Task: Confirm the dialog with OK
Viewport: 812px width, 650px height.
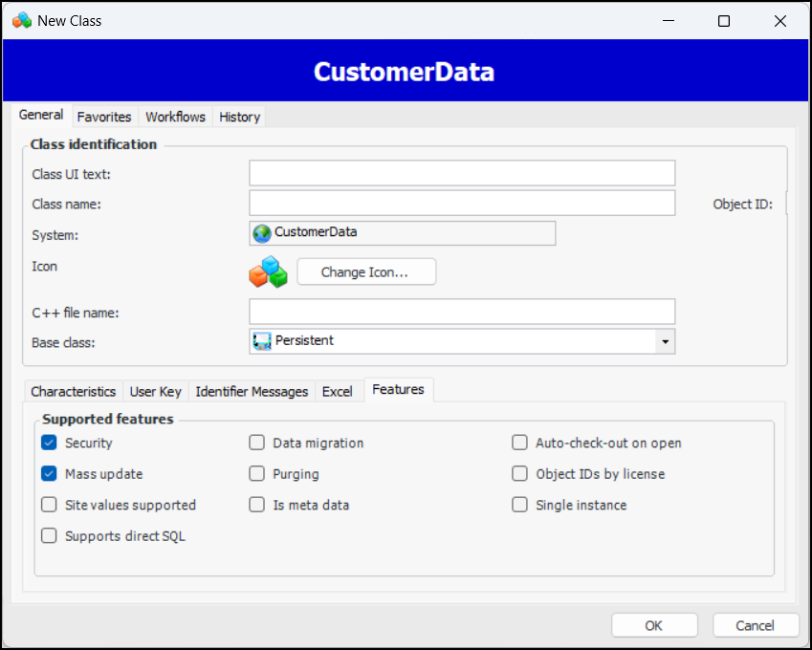Action: pos(654,625)
